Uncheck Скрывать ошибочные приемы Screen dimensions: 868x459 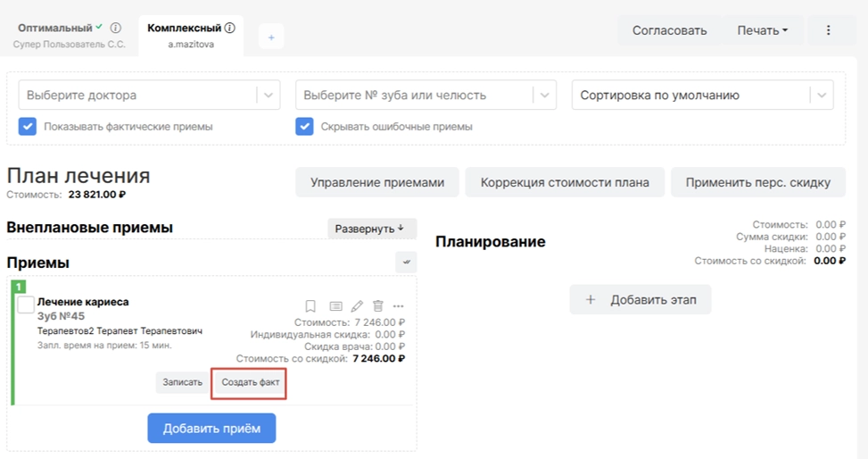[x=304, y=126]
